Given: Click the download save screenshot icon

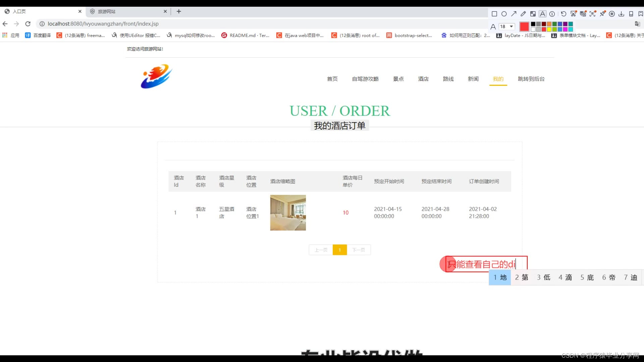Looking at the screenshot, I should tap(621, 14).
